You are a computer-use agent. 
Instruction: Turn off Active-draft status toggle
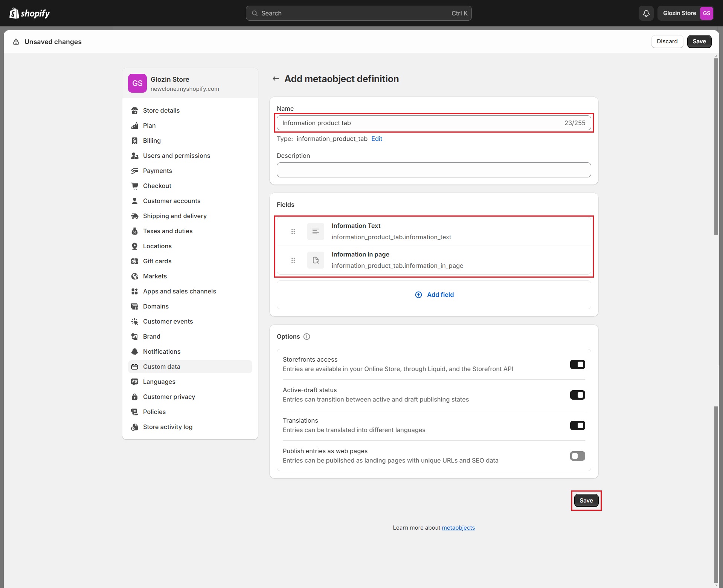(x=577, y=395)
